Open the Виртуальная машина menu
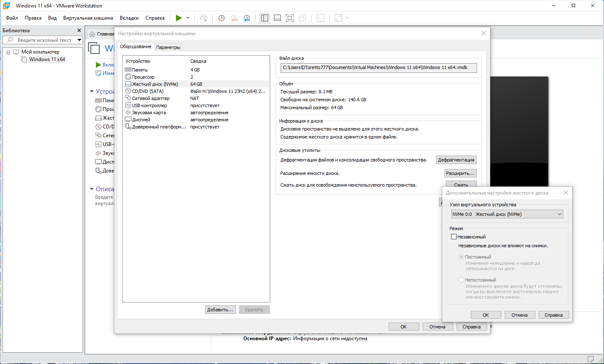 pyautogui.click(x=88, y=18)
